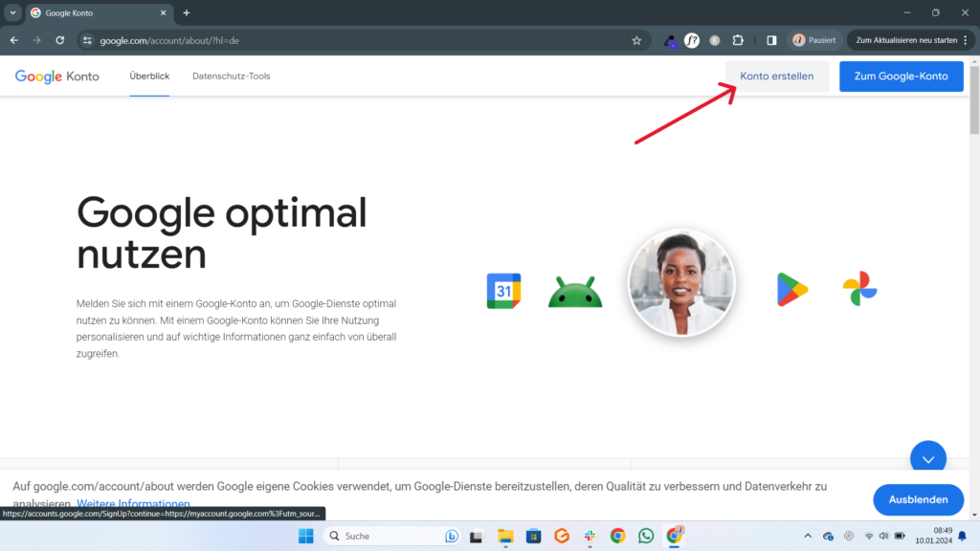Select the Überblick tab
Image resolution: width=980 pixels, height=551 pixels.
tap(149, 77)
